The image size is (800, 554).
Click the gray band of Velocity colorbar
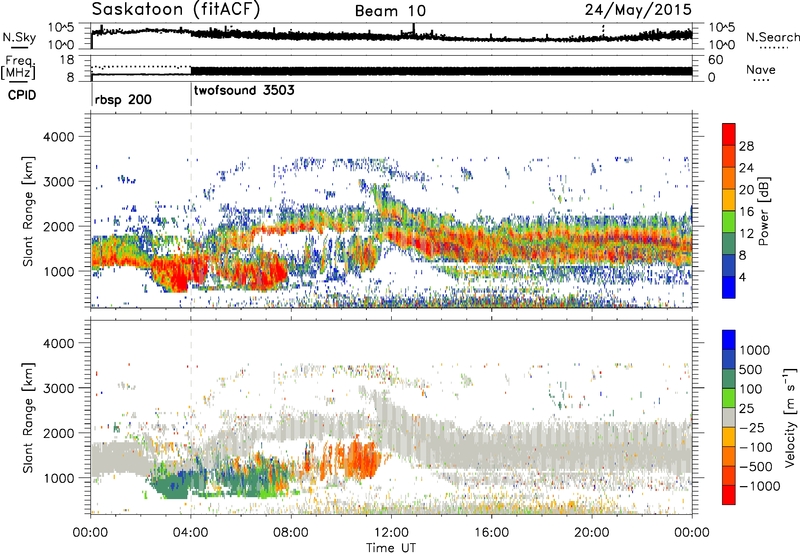[x=729, y=418]
